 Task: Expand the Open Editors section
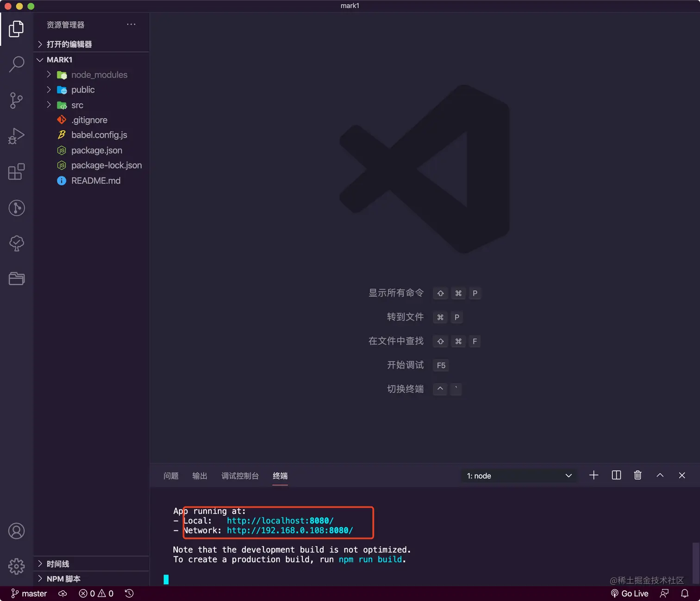[x=92, y=44]
